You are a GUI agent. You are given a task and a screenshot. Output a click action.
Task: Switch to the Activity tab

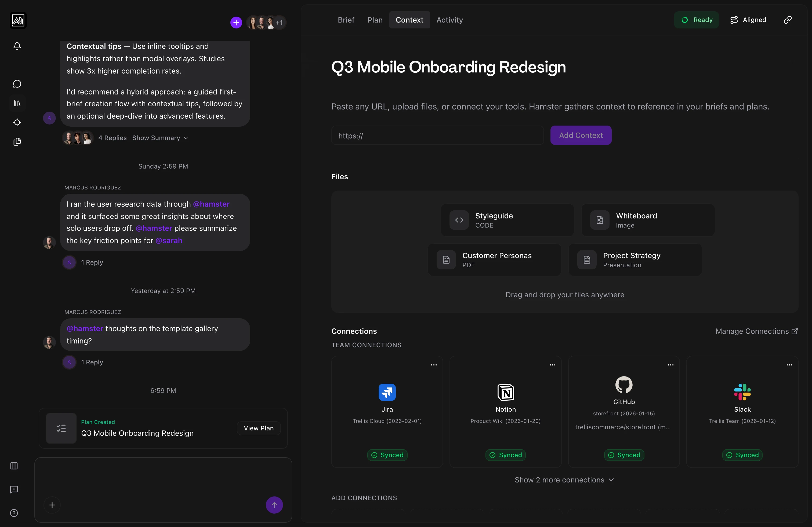click(449, 20)
